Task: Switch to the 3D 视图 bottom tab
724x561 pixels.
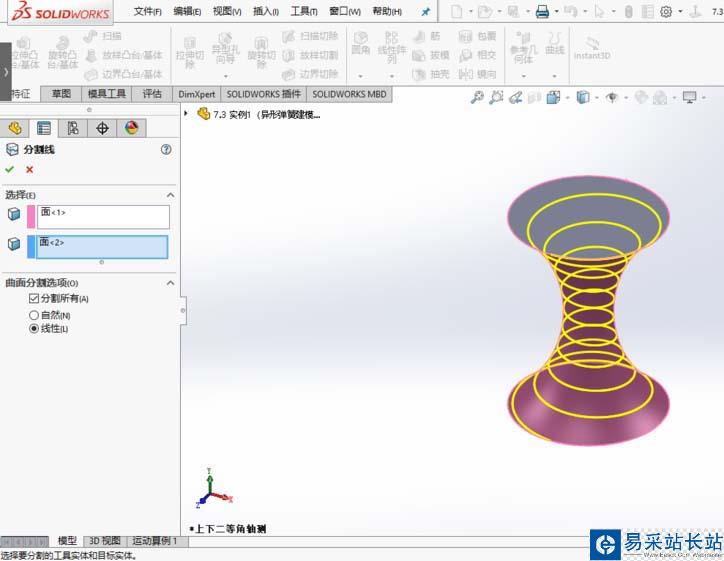Action: [105, 541]
